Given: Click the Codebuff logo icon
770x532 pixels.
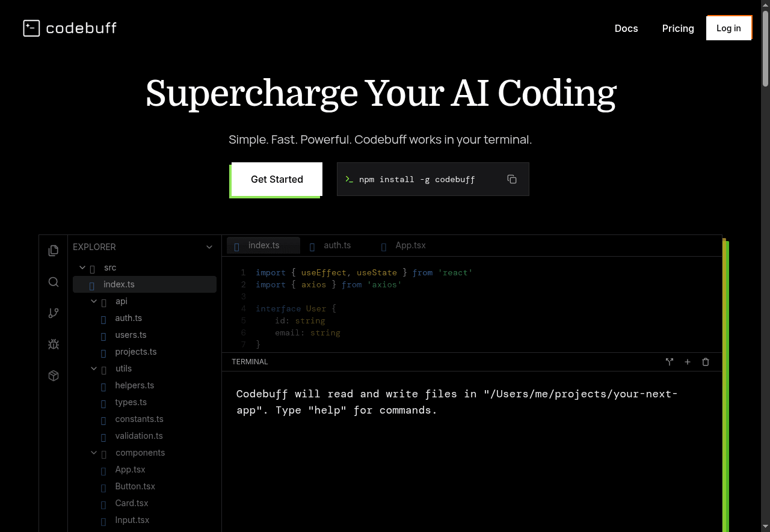Looking at the screenshot, I should click(x=31, y=28).
